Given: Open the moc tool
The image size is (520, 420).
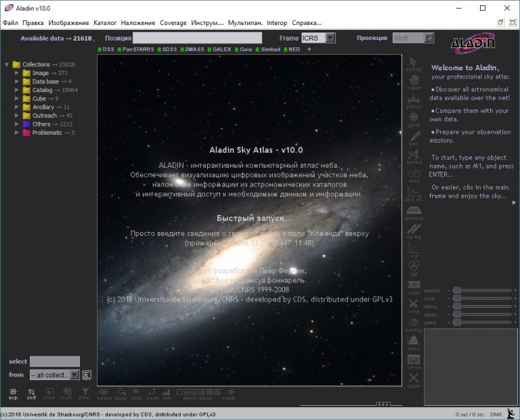Looking at the screenshot, I should click(x=414, y=176).
